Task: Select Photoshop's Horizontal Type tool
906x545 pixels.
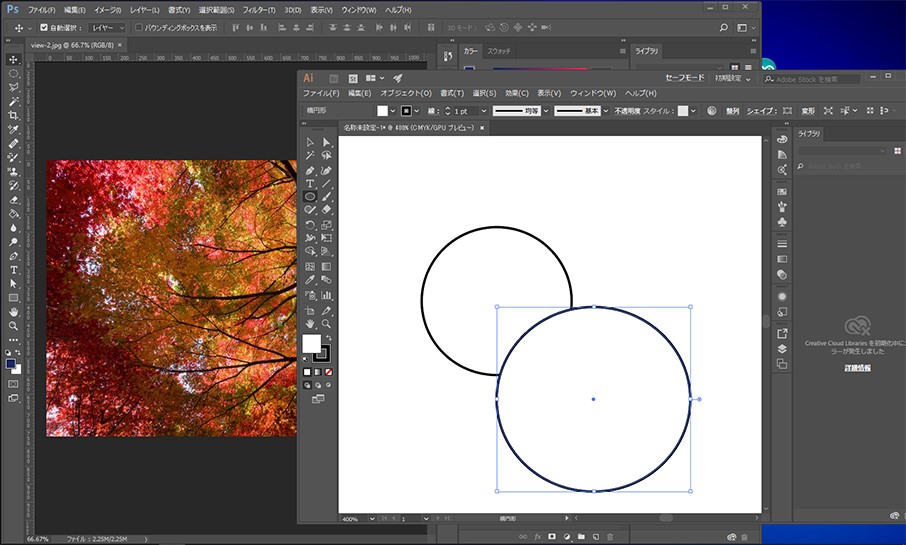Action: 13,270
